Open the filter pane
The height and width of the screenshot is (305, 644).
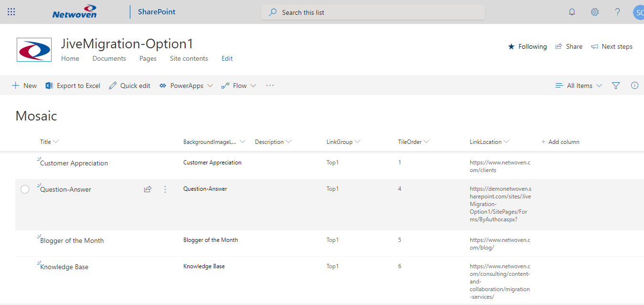[x=615, y=85]
